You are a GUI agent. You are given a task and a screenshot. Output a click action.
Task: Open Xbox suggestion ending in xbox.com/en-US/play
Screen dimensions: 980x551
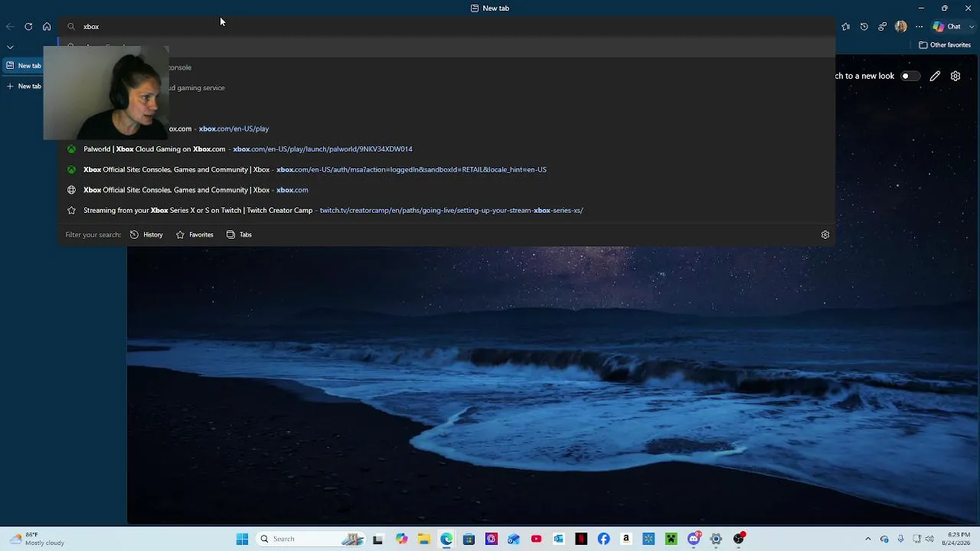(x=448, y=129)
